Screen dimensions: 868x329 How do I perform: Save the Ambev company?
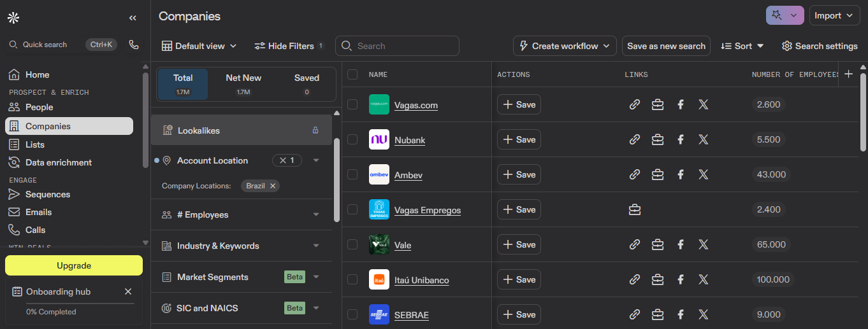click(x=519, y=174)
